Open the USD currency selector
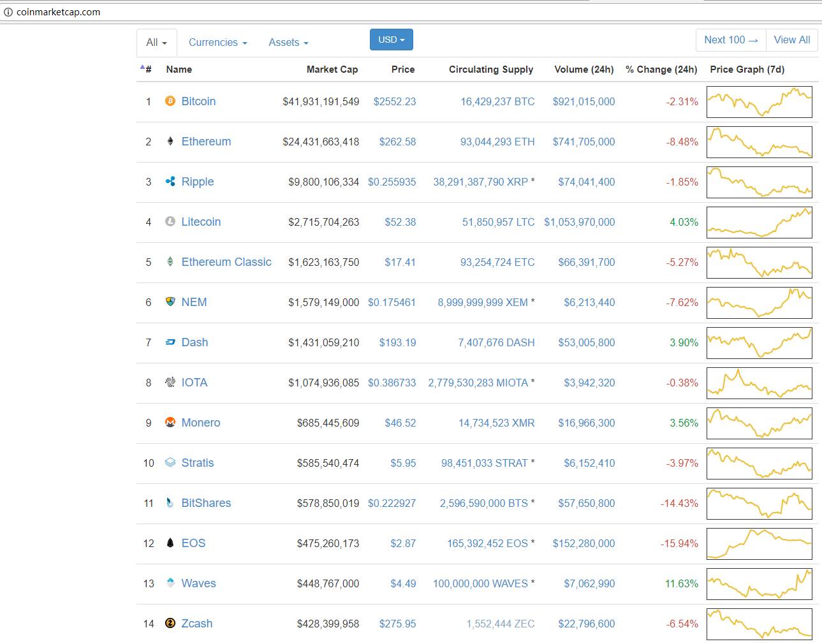This screenshot has width=822, height=644. tap(392, 40)
